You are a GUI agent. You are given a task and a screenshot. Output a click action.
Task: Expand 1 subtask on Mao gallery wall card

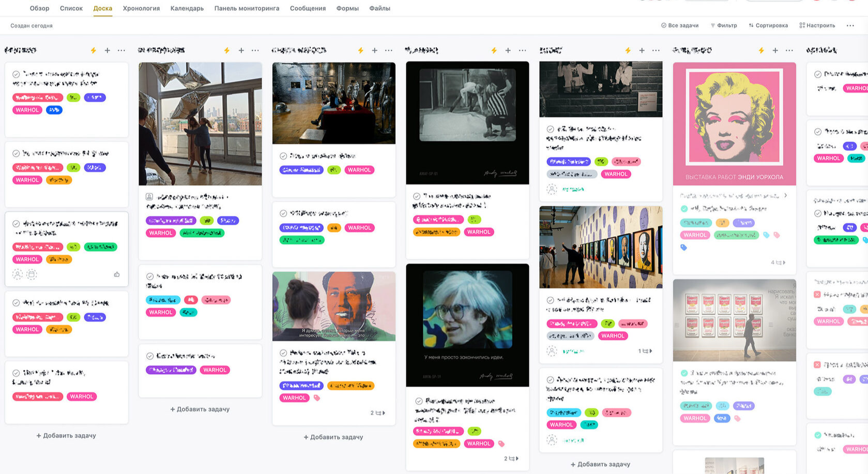point(645,351)
